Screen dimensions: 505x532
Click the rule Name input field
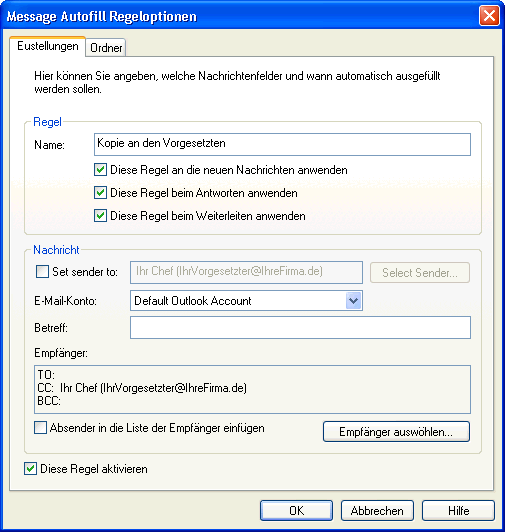(282, 145)
